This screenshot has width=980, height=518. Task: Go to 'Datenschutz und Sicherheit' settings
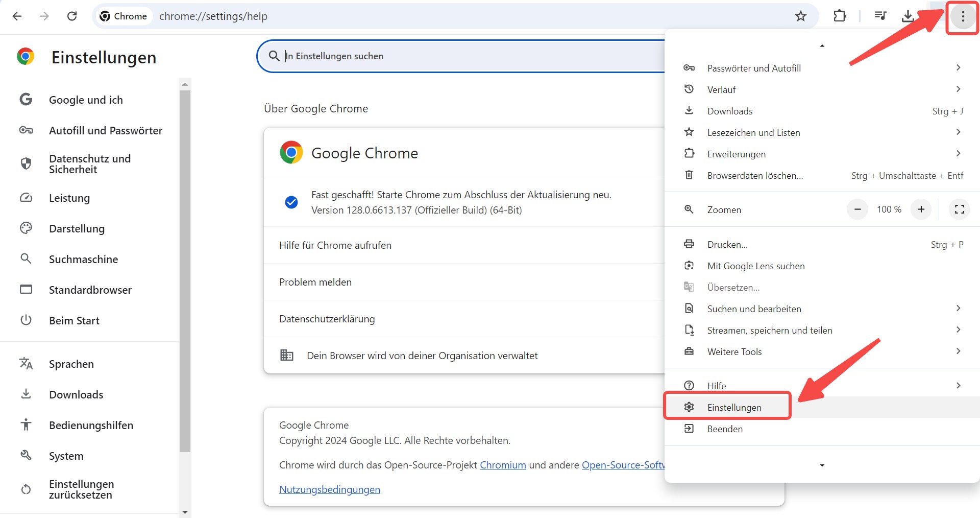[x=90, y=164]
